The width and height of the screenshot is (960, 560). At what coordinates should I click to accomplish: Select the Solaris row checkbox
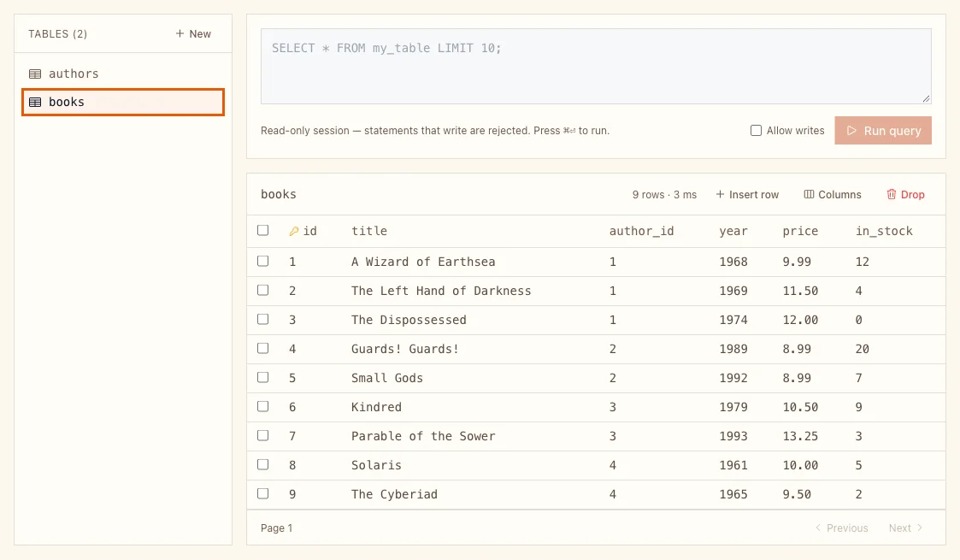click(262, 464)
